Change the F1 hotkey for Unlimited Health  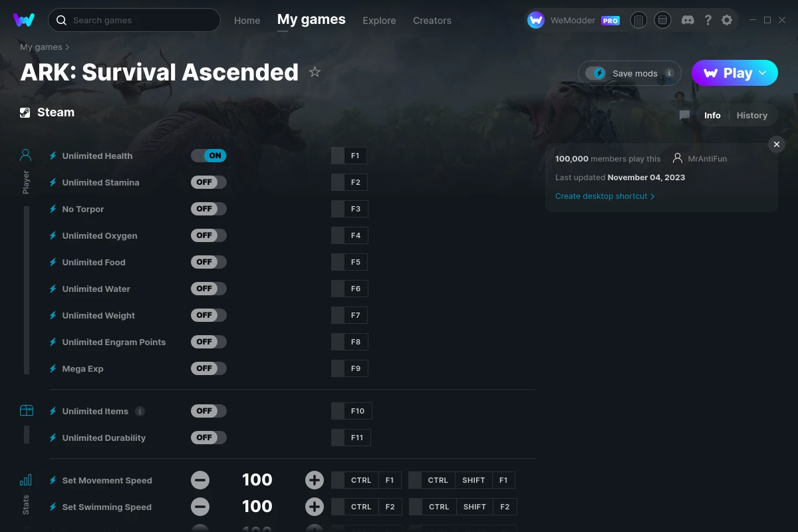tap(349, 156)
